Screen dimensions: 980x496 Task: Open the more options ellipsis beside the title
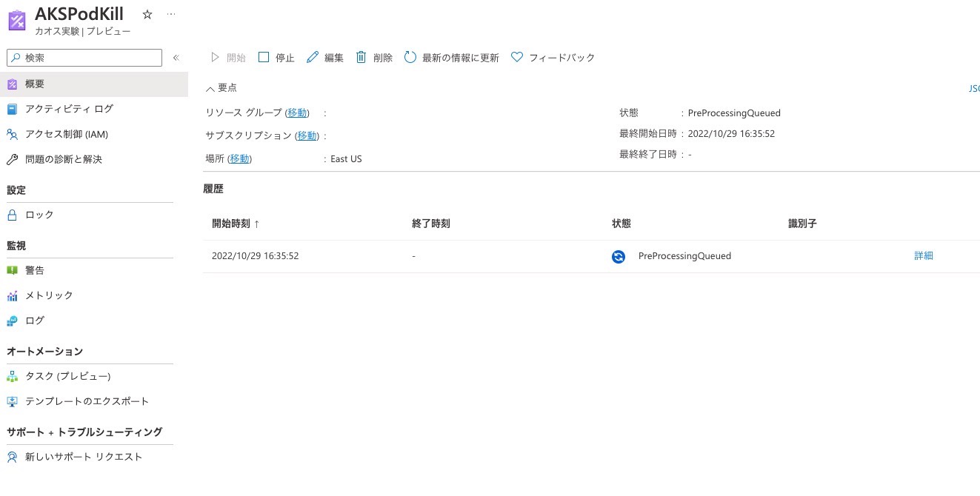pos(172,14)
